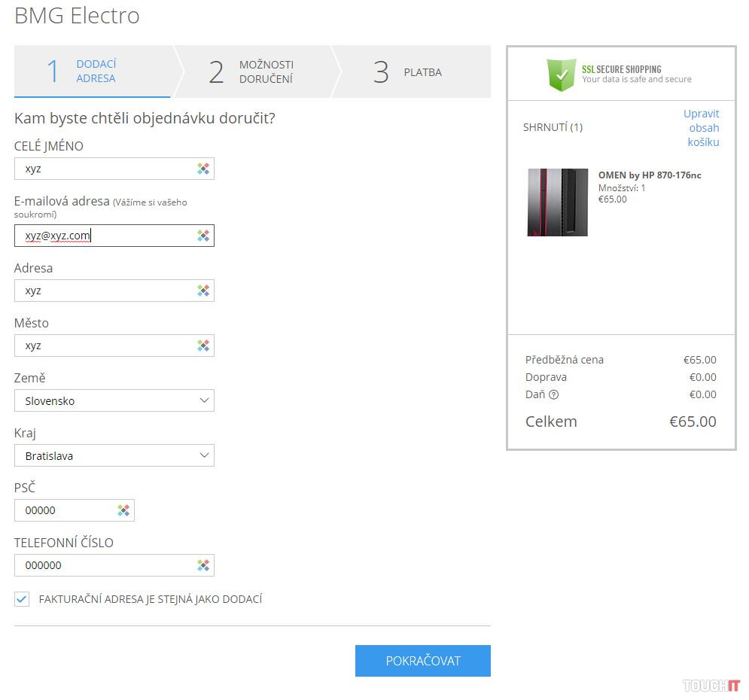Click autofill icon in PSČ field
Image resolution: width=749 pixels, height=700 pixels.
coord(123,510)
